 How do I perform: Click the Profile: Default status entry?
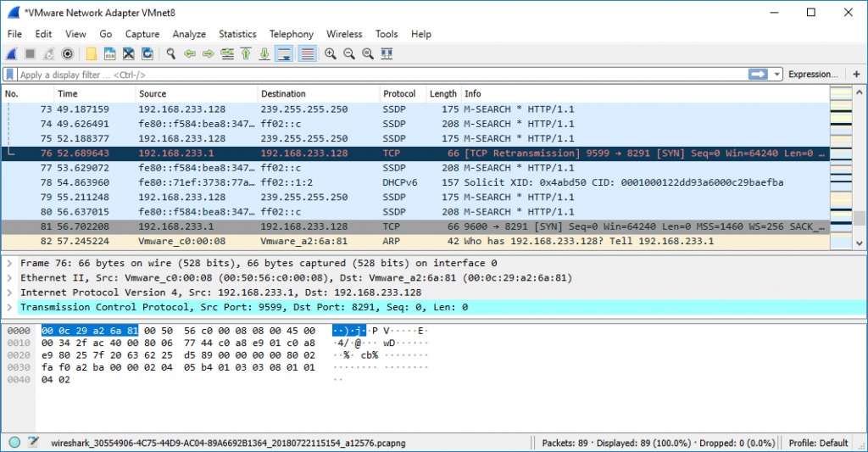(x=818, y=444)
